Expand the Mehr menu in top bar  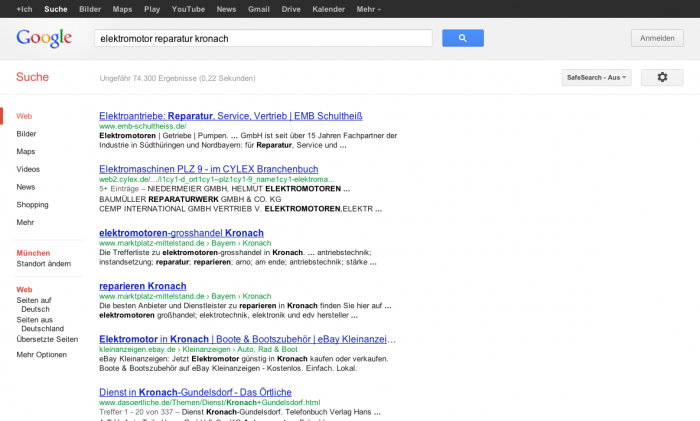pos(368,9)
